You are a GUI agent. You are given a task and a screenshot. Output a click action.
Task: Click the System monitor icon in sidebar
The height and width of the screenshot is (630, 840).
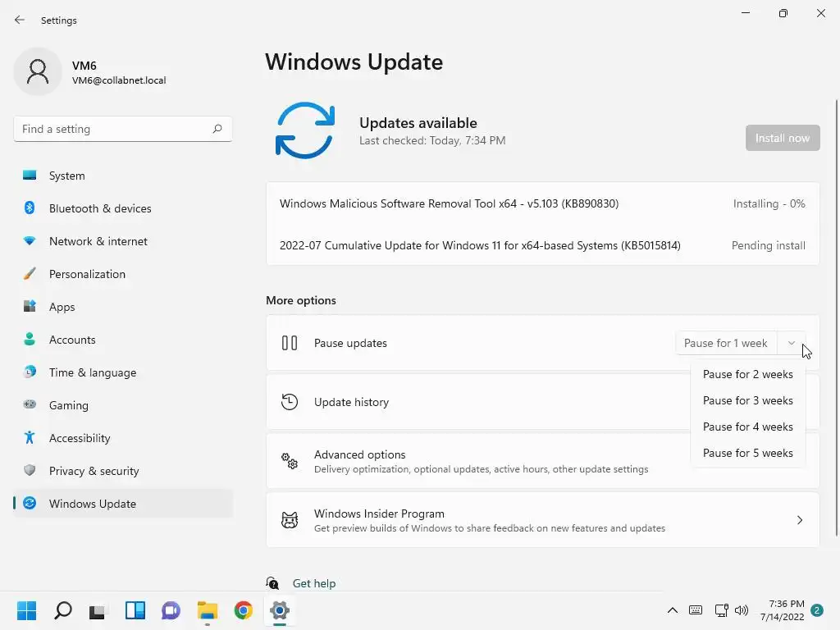point(30,176)
